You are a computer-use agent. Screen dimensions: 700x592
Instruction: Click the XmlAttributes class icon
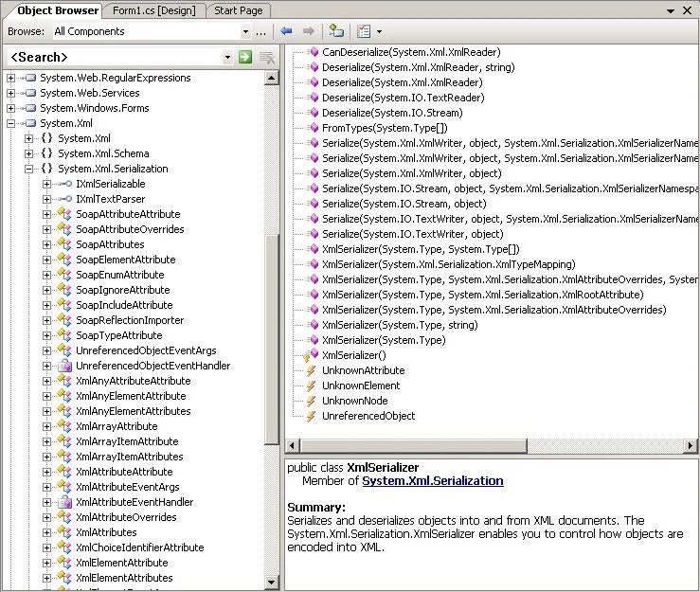(64, 532)
